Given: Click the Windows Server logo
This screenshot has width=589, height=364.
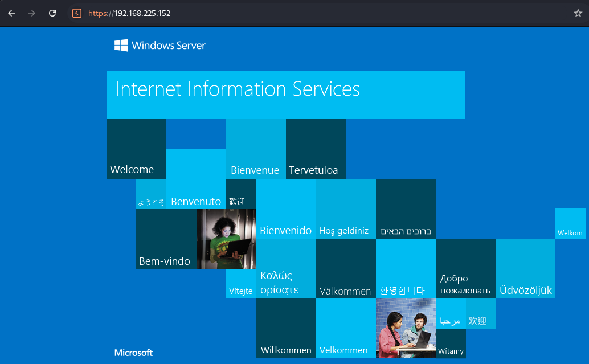Looking at the screenshot, I should point(159,46).
